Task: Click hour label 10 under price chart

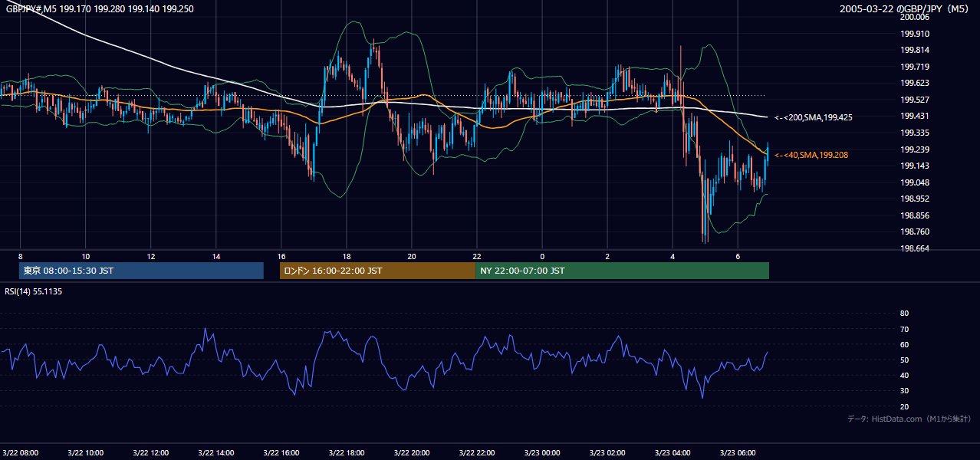Action: pyautogui.click(x=86, y=256)
